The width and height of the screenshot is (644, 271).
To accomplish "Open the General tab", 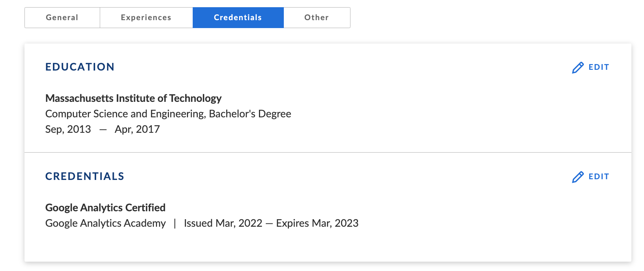I will pyautogui.click(x=62, y=18).
